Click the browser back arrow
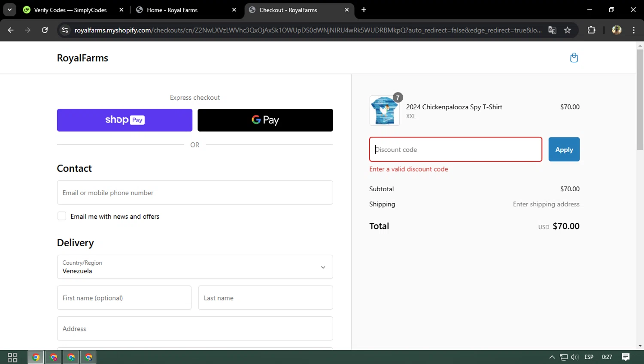 (x=11, y=30)
